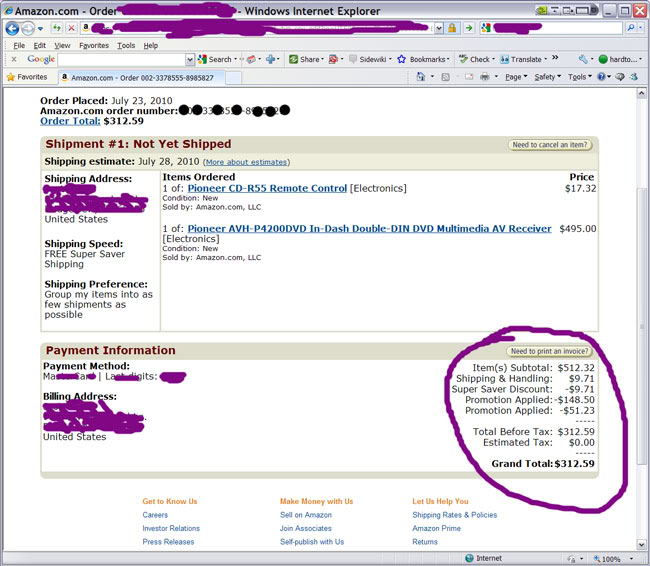
Task: Expand the address bar dropdown
Action: click(439, 28)
